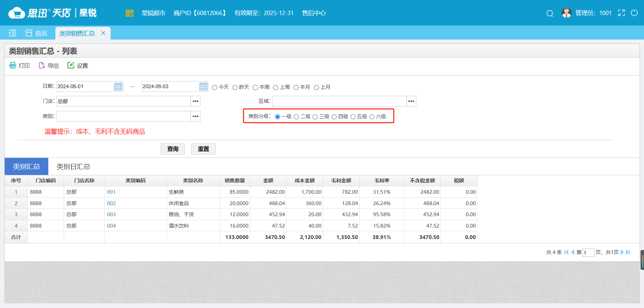Screen dimensions: 644x308
Task: Click the 生鲜类 category name cell
Action: coord(193,192)
